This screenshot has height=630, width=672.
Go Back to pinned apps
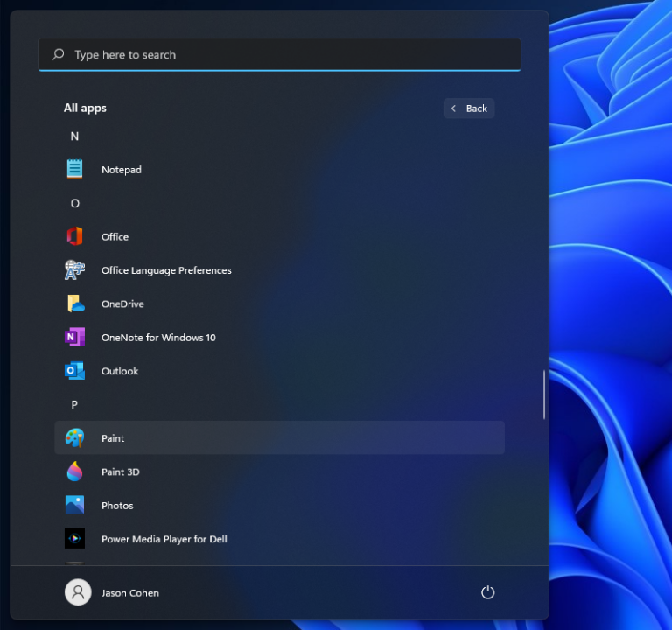coord(469,108)
